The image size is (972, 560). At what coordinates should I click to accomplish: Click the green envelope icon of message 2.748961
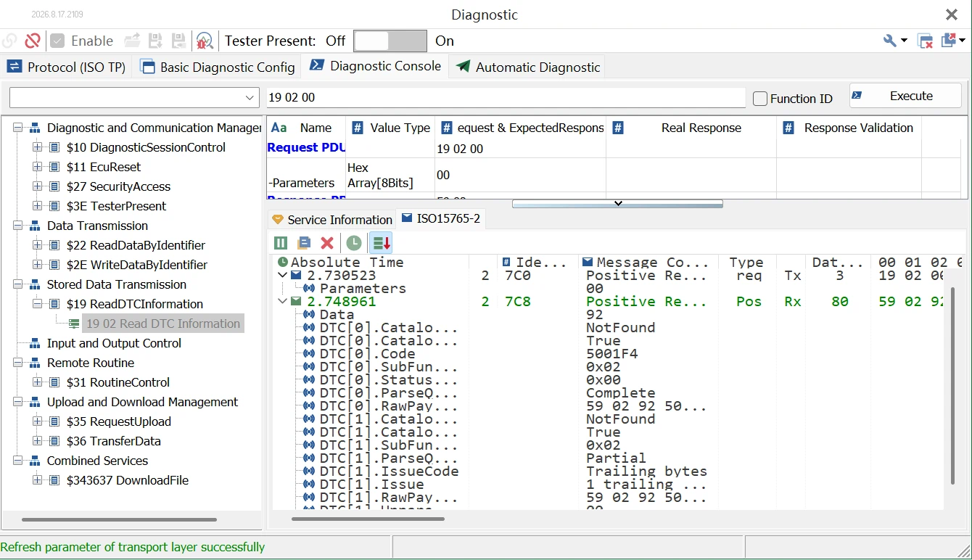pos(296,301)
